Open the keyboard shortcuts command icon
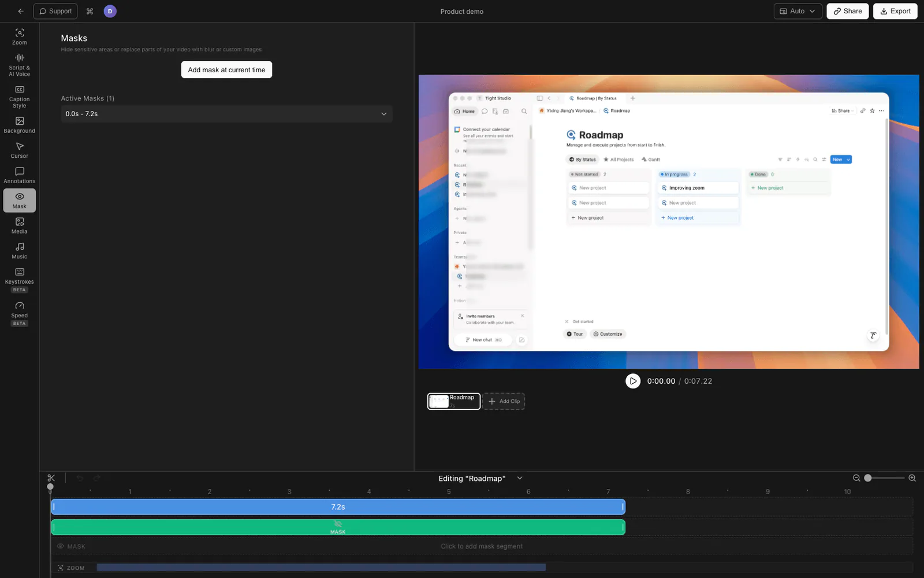 [90, 11]
